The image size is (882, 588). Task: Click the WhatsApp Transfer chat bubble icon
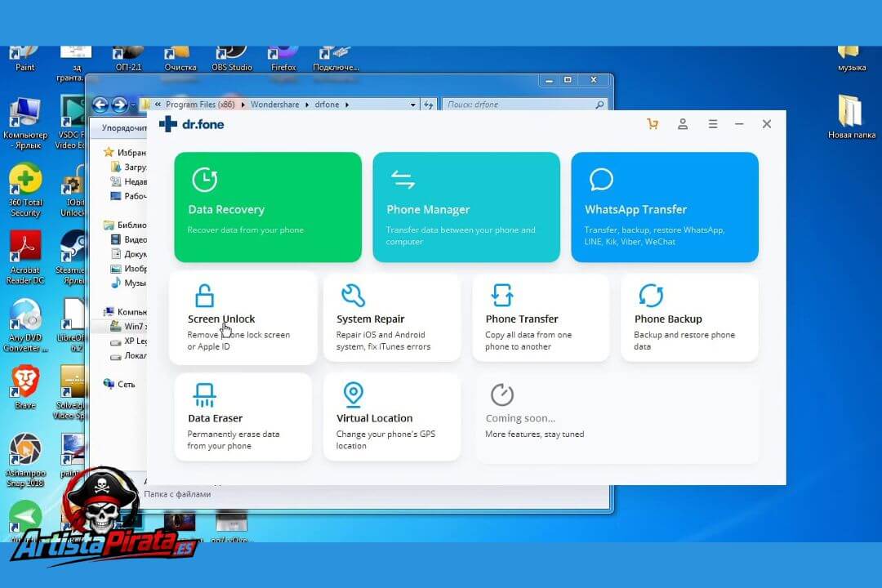[601, 180]
